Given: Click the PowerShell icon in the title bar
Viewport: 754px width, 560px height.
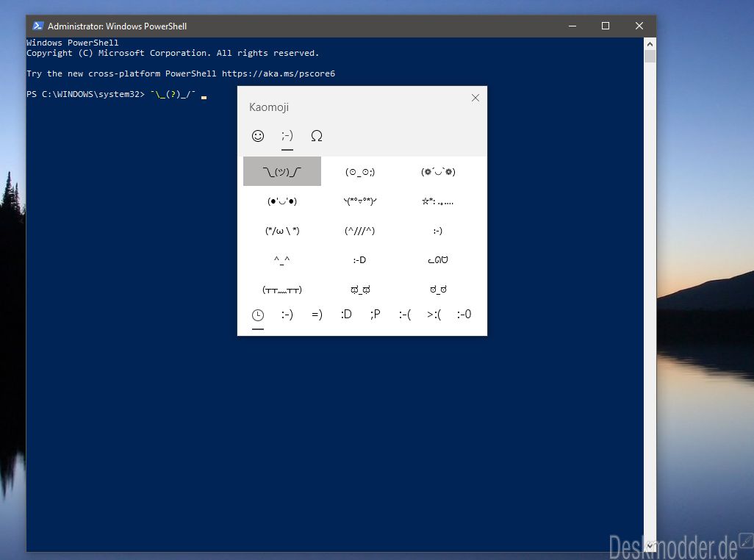Looking at the screenshot, I should click(38, 26).
